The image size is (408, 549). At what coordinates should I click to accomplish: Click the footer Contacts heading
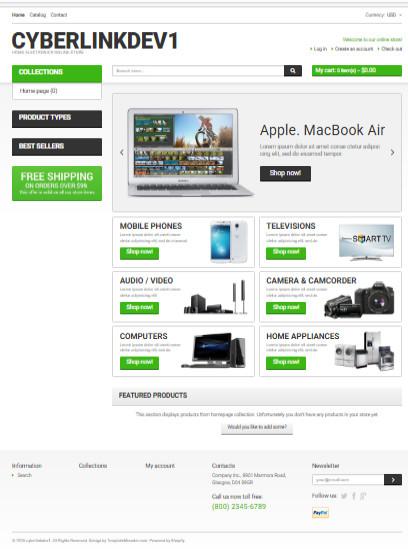pos(223,466)
